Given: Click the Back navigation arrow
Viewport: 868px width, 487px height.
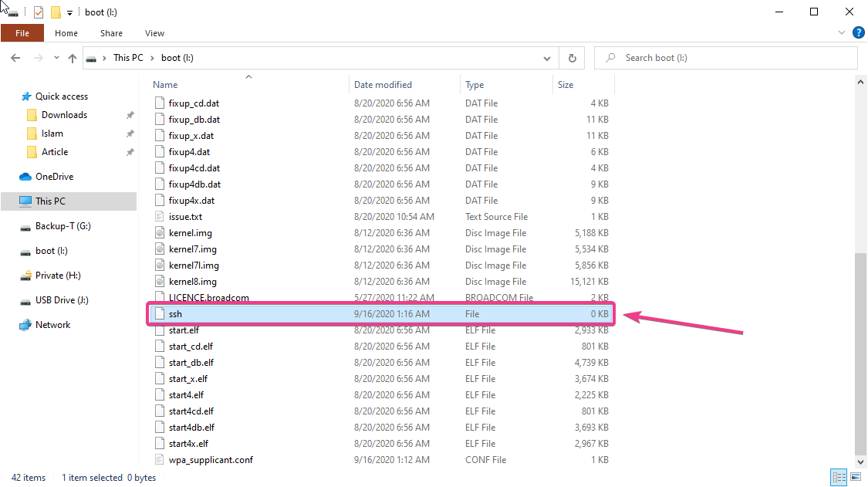Looking at the screenshot, I should pos(15,58).
